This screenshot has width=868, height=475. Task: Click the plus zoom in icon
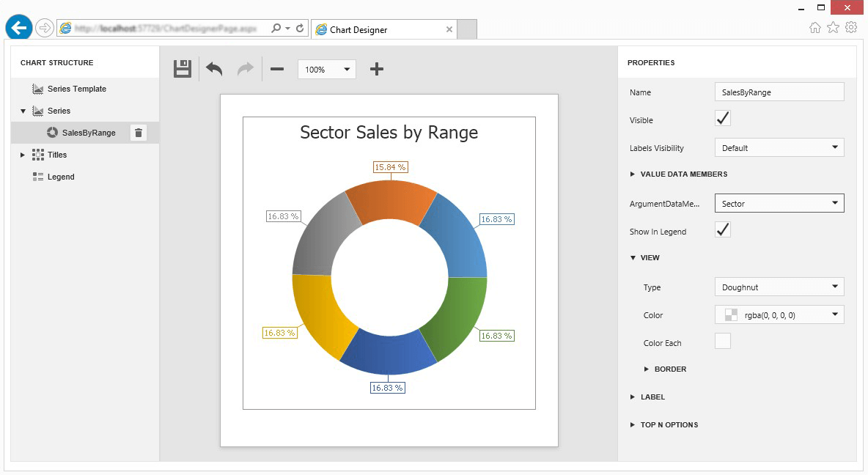(x=376, y=69)
